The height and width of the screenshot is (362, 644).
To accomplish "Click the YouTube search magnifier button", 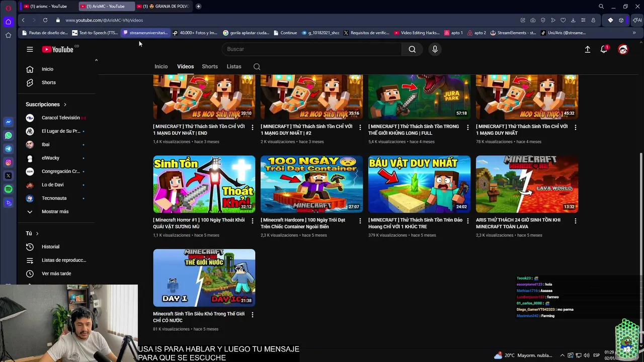I will 412,49.
